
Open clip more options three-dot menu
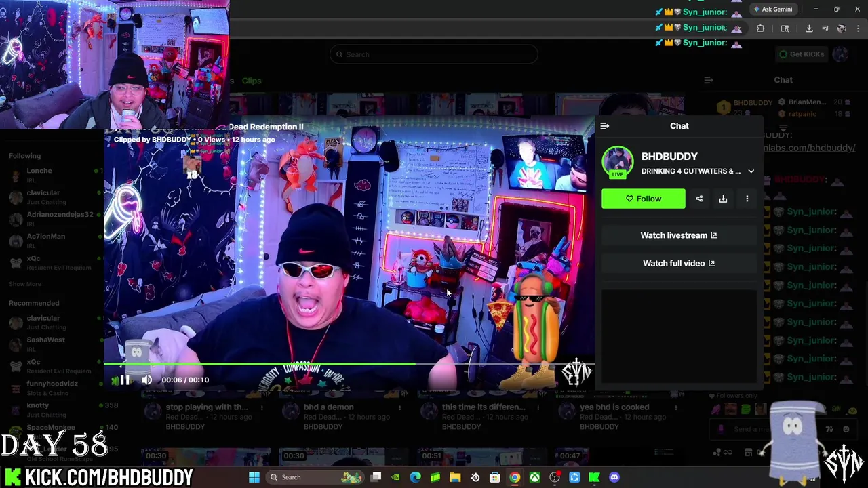[x=747, y=199]
